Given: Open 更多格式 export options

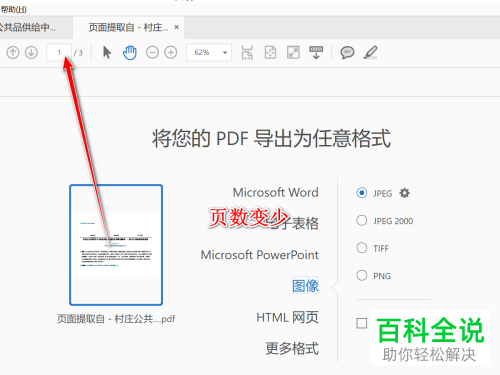Looking at the screenshot, I should [x=292, y=348].
